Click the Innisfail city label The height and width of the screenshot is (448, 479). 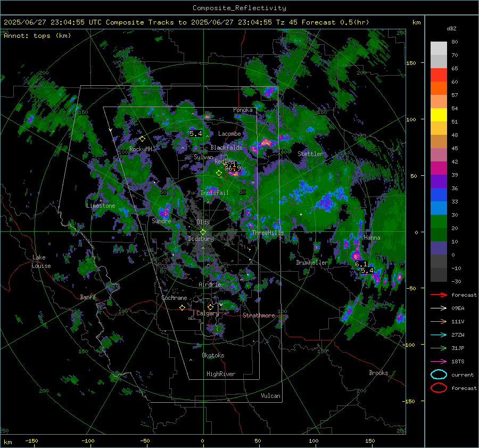pyautogui.click(x=214, y=193)
